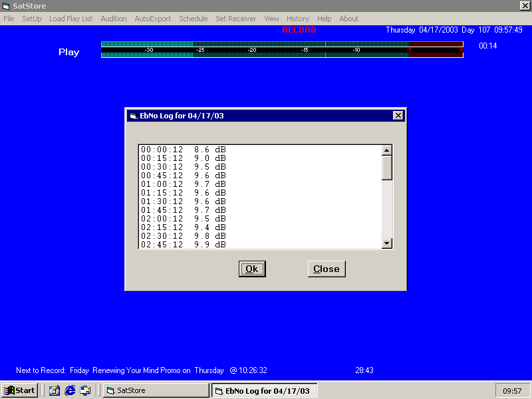Viewport: 532px width, 399px height.
Task: Click the third quick launch icon
Action: [85, 390]
